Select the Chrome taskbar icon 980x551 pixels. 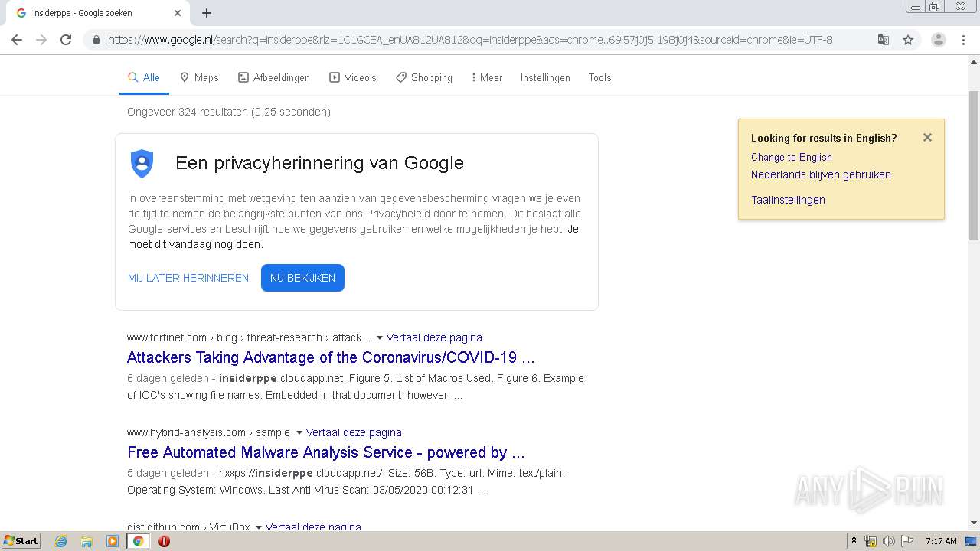pos(138,541)
